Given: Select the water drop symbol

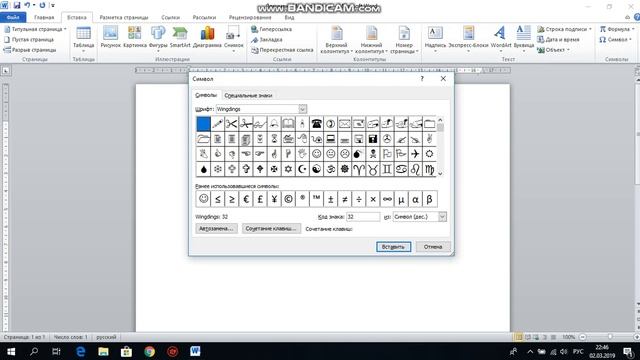Looking at the screenshot, I should 203,169.
